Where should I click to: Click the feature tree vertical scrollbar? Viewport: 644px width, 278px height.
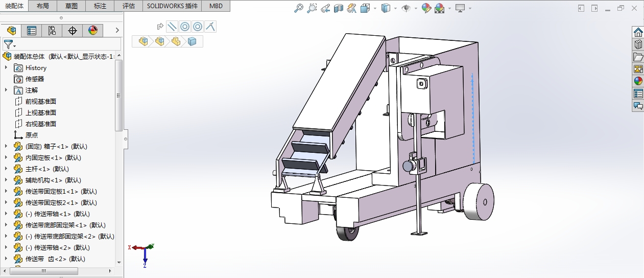coord(118,95)
